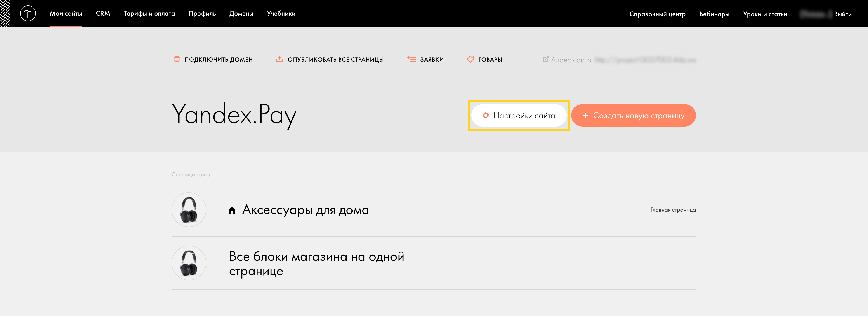Click Выйти to log out
The image size is (868, 316).
tap(843, 14)
